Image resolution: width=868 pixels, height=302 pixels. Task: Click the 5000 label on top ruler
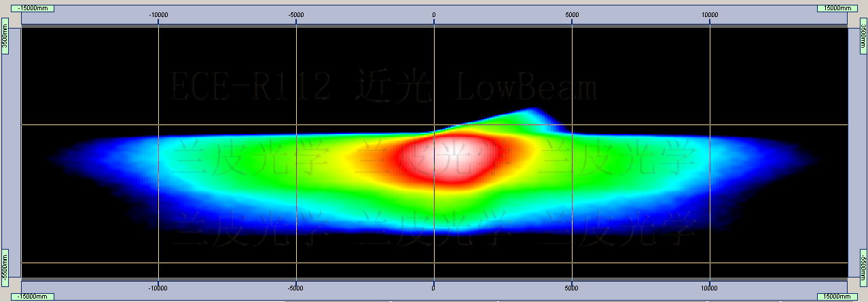click(x=572, y=14)
